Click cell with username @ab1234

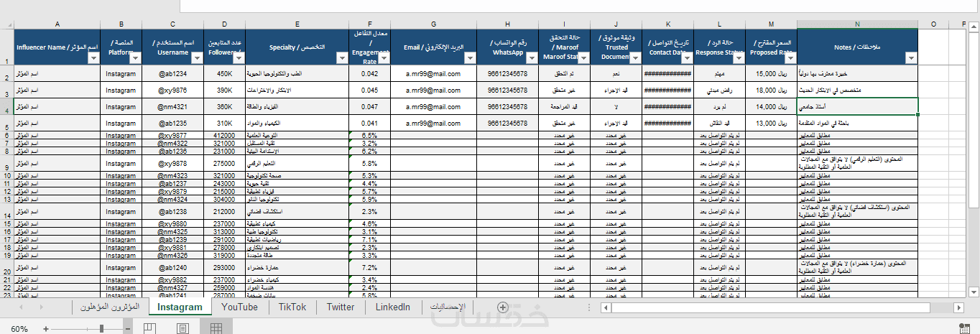pyautogui.click(x=172, y=73)
